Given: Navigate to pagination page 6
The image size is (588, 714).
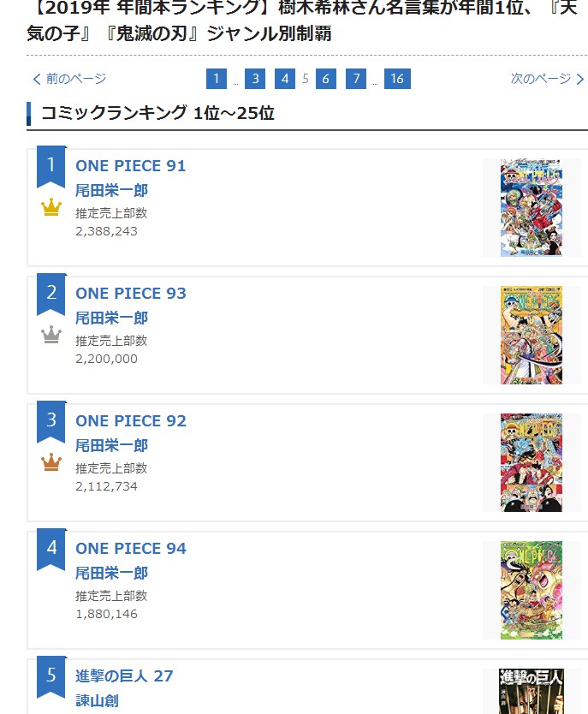Looking at the screenshot, I should (x=325, y=79).
